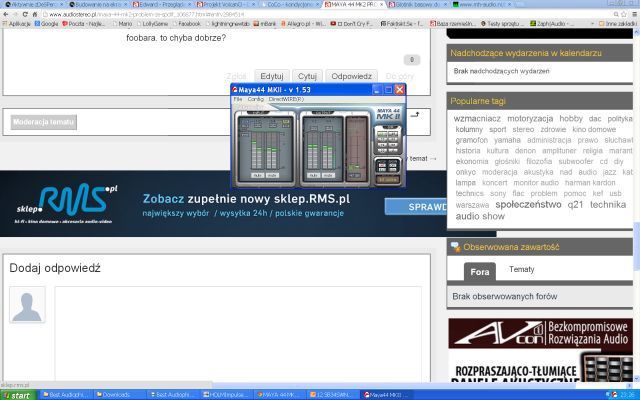Mute right channel in Maya44 output panel
This screenshot has width=640, height=400.
[328, 175]
